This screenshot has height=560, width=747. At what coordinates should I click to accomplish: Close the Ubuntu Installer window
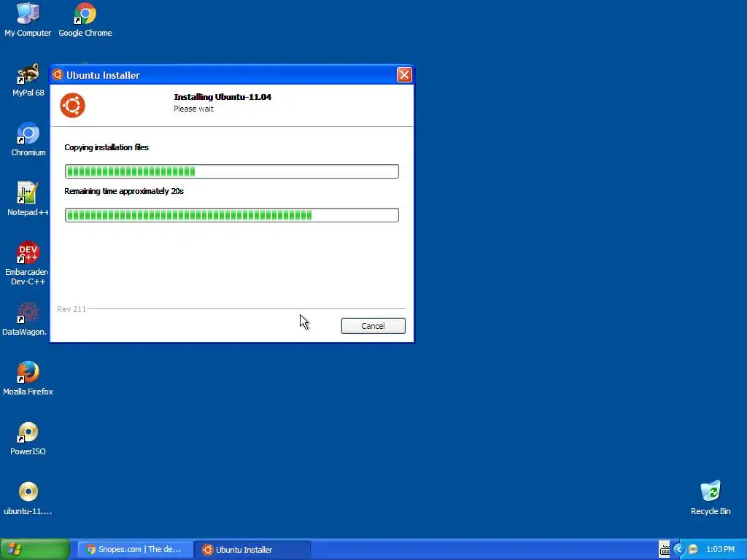pyautogui.click(x=404, y=75)
